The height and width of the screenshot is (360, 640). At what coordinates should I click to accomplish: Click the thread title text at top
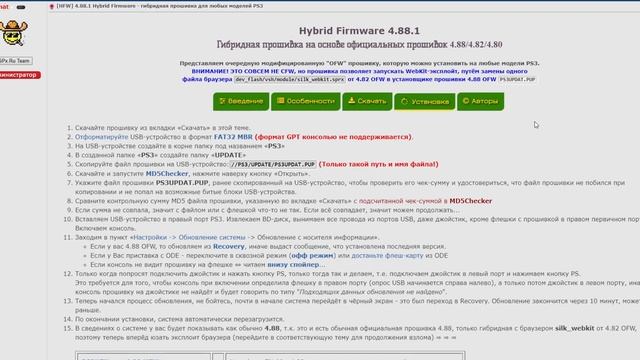tap(160, 6)
